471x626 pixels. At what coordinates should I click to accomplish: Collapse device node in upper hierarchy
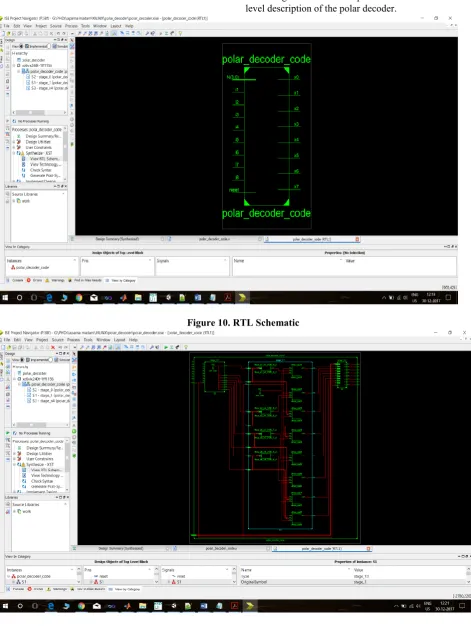click(14, 65)
